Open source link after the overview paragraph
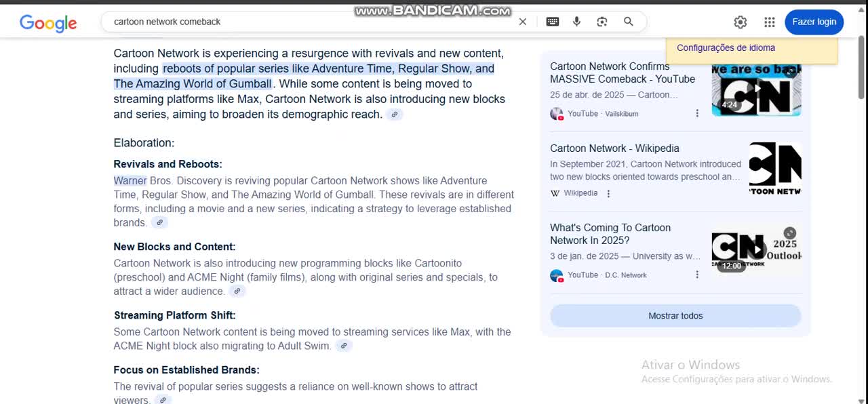 pos(395,115)
